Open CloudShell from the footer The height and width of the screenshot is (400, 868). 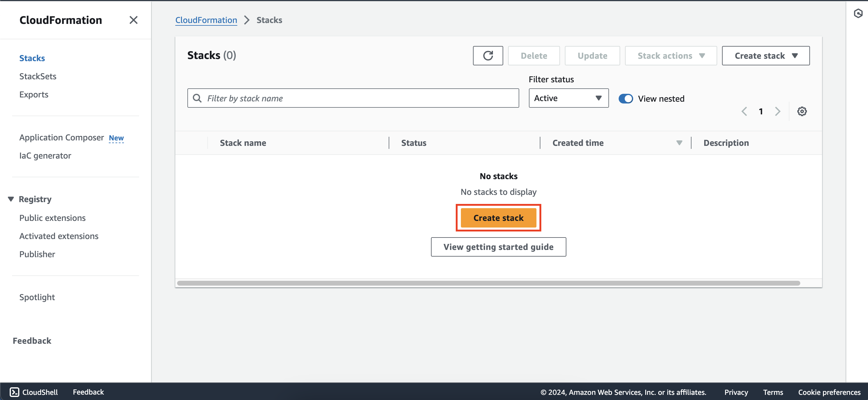tap(34, 392)
